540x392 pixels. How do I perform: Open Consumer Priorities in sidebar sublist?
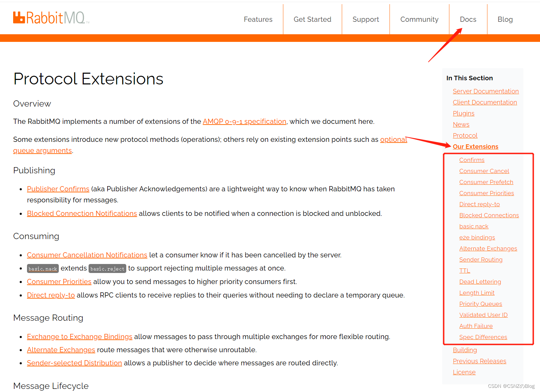tap(487, 193)
